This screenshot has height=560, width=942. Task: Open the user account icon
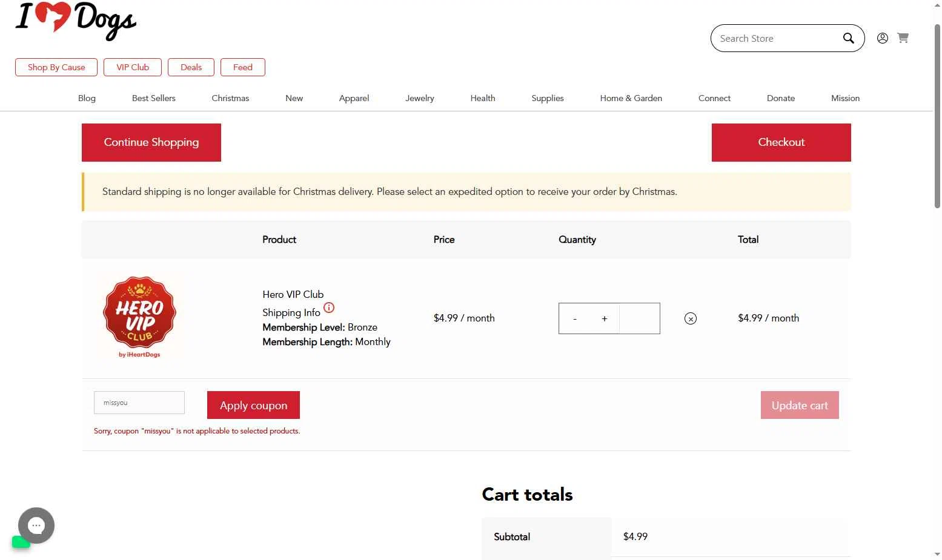[x=883, y=38]
